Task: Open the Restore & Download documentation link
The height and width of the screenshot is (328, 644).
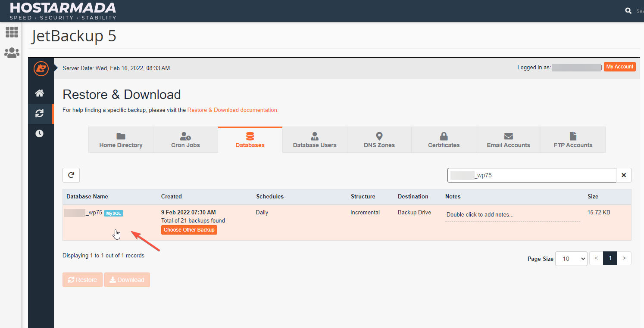Action: [x=233, y=110]
